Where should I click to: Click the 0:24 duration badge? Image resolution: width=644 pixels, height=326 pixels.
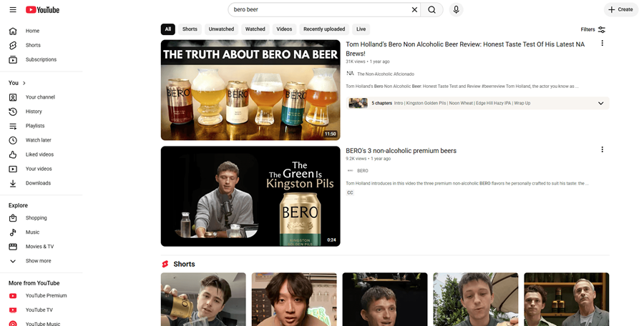331,239
